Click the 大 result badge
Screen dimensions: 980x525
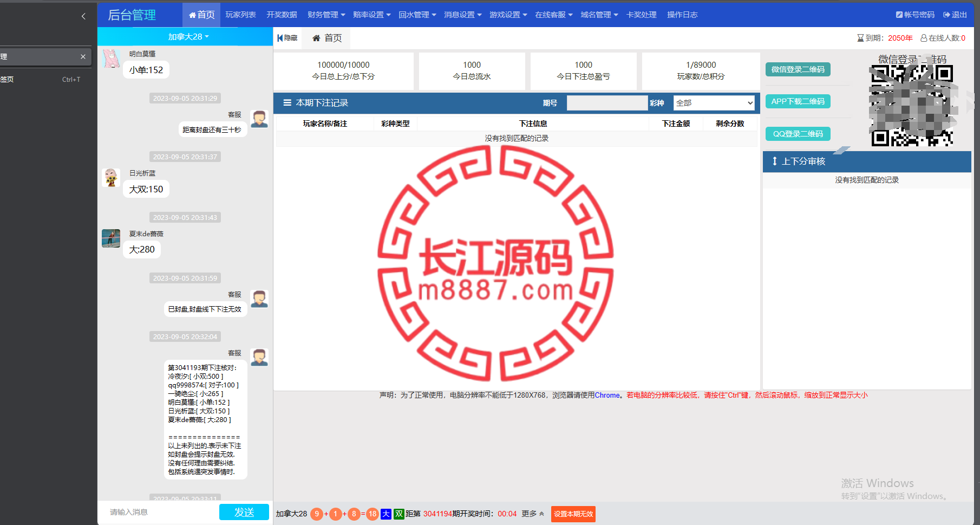pos(386,514)
